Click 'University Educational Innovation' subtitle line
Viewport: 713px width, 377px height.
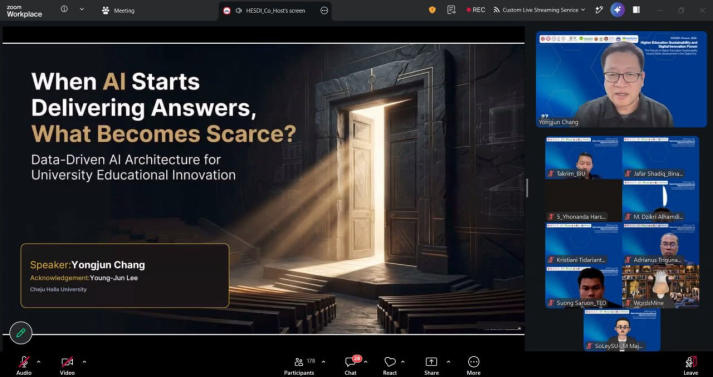[133, 175]
